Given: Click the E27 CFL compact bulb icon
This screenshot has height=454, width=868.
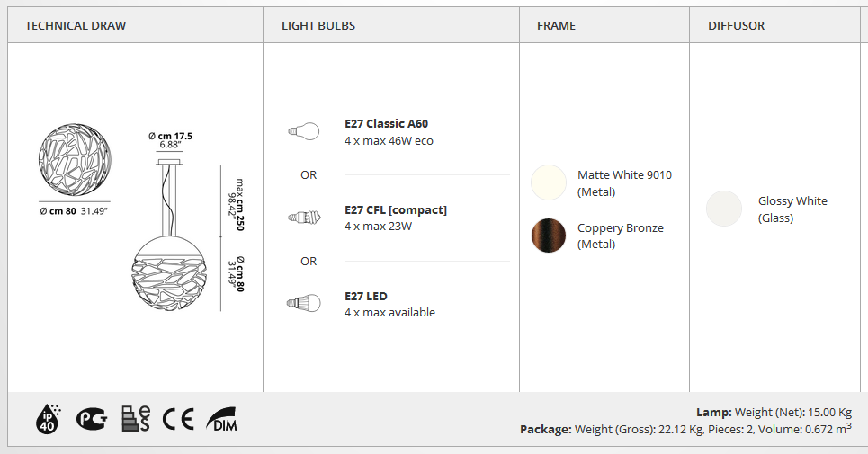Looking at the screenshot, I should click(304, 218).
